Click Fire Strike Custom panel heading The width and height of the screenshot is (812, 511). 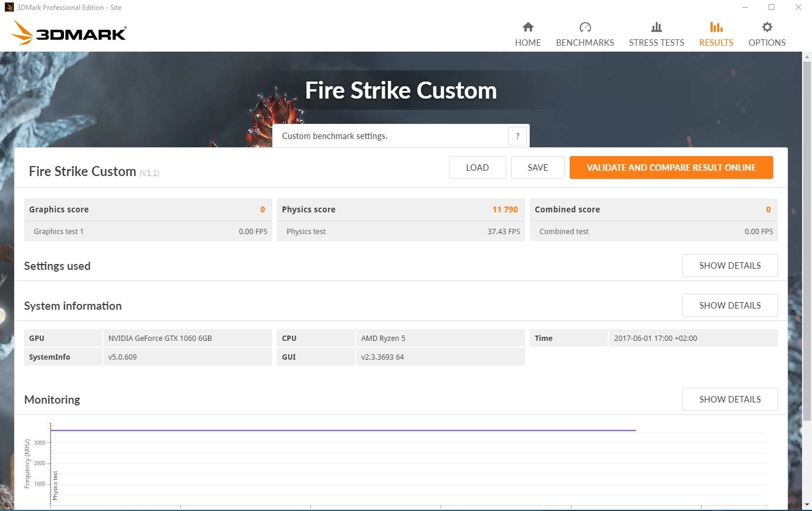click(82, 171)
